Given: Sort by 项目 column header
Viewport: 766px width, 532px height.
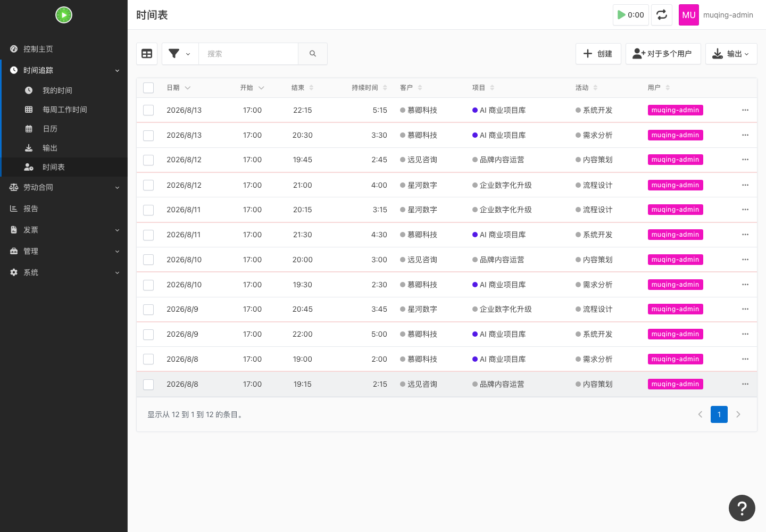Looking at the screenshot, I should pyautogui.click(x=483, y=88).
